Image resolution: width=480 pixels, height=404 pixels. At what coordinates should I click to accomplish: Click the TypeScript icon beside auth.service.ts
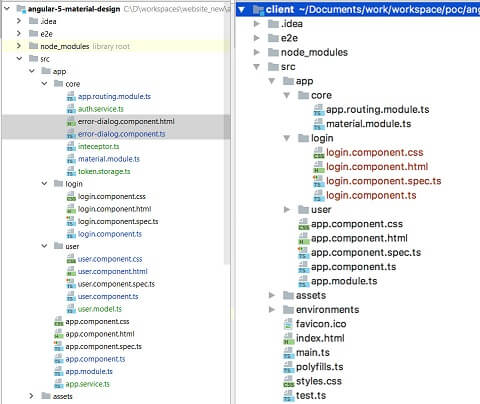71,109
